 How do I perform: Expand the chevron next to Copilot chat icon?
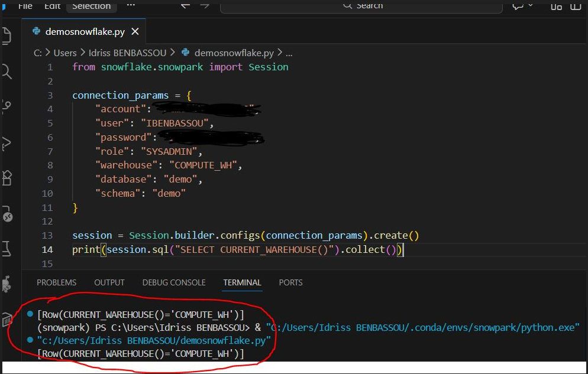point(531,6)
